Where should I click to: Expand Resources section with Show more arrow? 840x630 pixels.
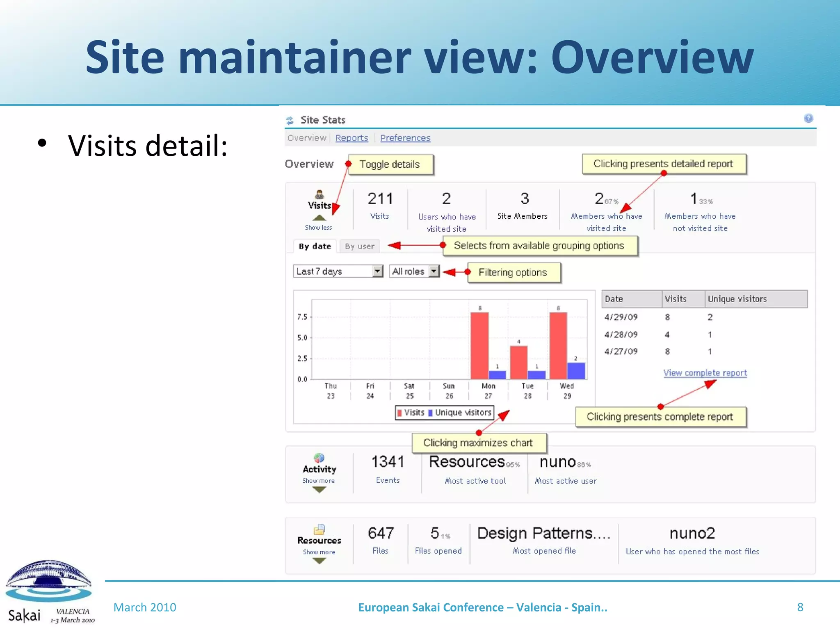(319, 561)
